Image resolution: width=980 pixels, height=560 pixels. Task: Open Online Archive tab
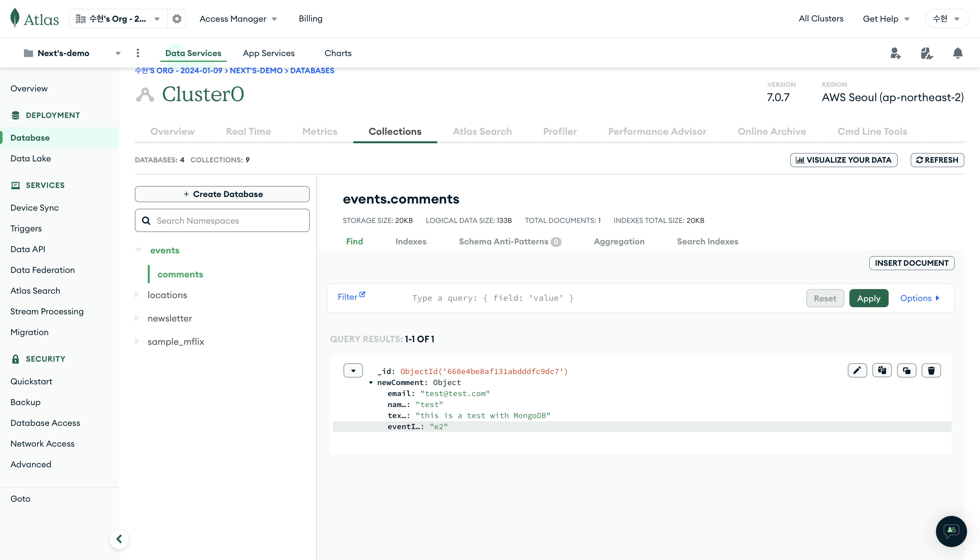click(772, 132)
